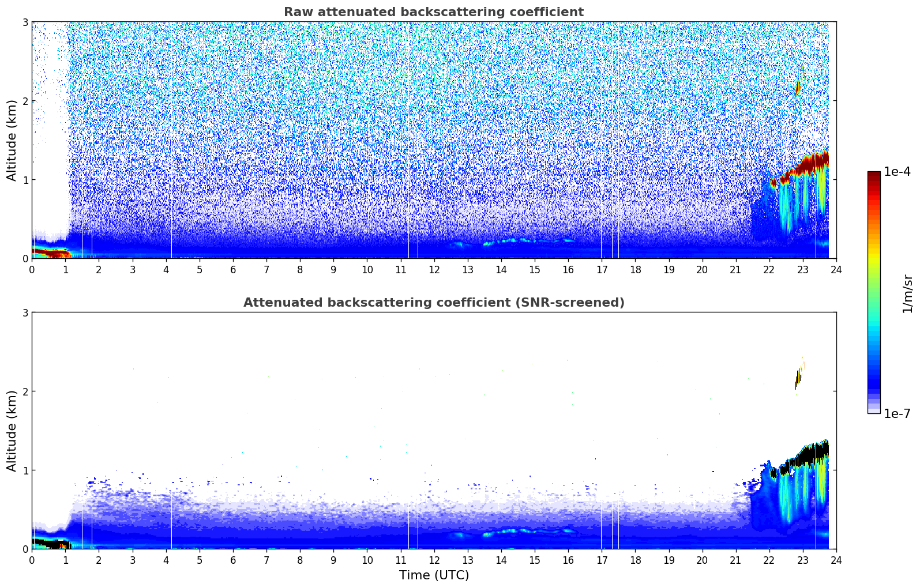Click the 12-hour tick label on the top plot
The height and width of the screenshot is (588, 920).
[x=434, y=270]
